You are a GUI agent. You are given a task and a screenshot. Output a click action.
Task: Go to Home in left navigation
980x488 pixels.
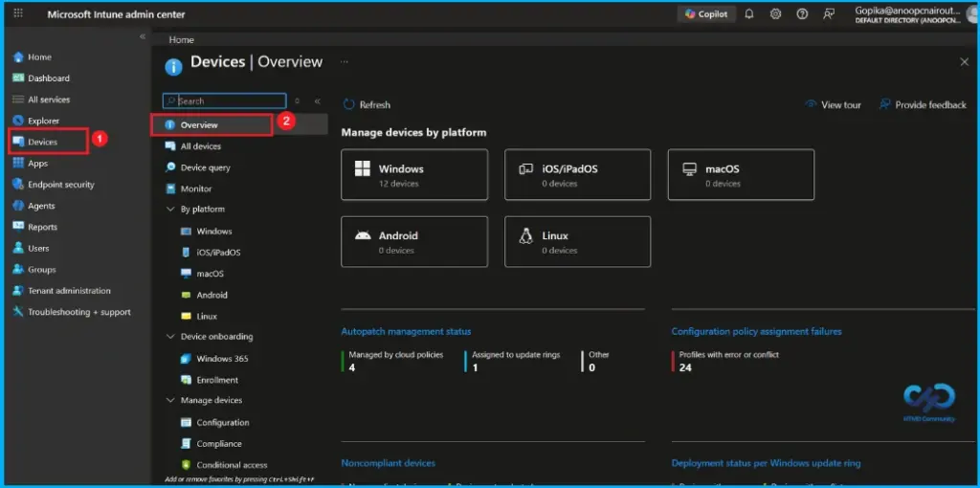(39, 56)
